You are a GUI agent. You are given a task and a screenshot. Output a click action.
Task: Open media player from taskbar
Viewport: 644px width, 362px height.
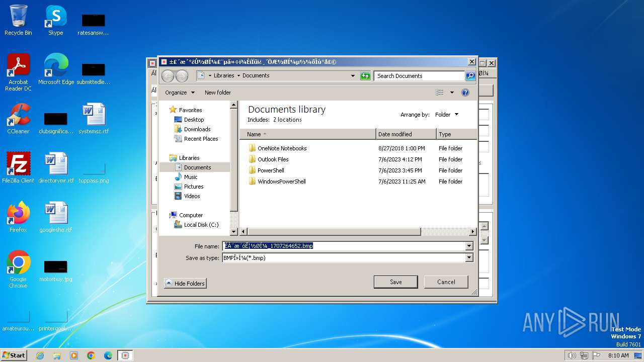point(74,355)
